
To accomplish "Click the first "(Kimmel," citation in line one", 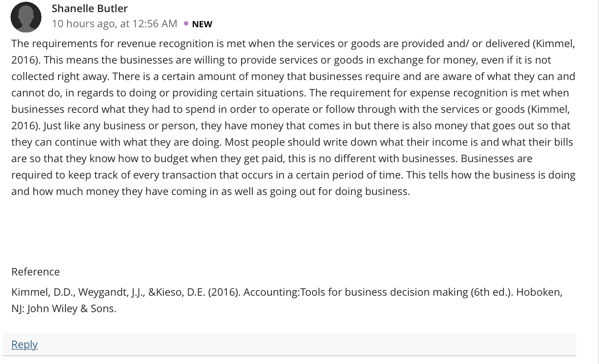I will [x=554, y=44].
